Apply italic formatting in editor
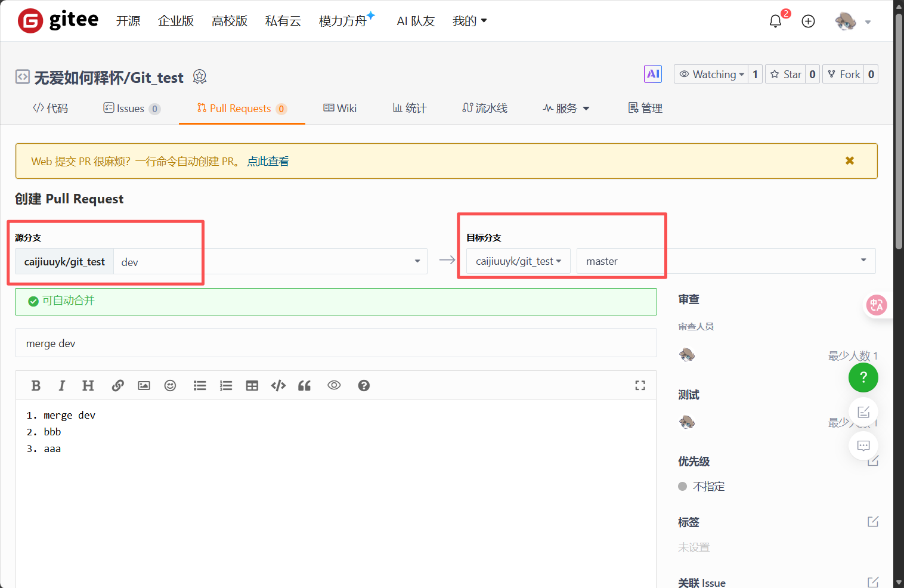The image size is (904, 588). click(x=61, y=386)
